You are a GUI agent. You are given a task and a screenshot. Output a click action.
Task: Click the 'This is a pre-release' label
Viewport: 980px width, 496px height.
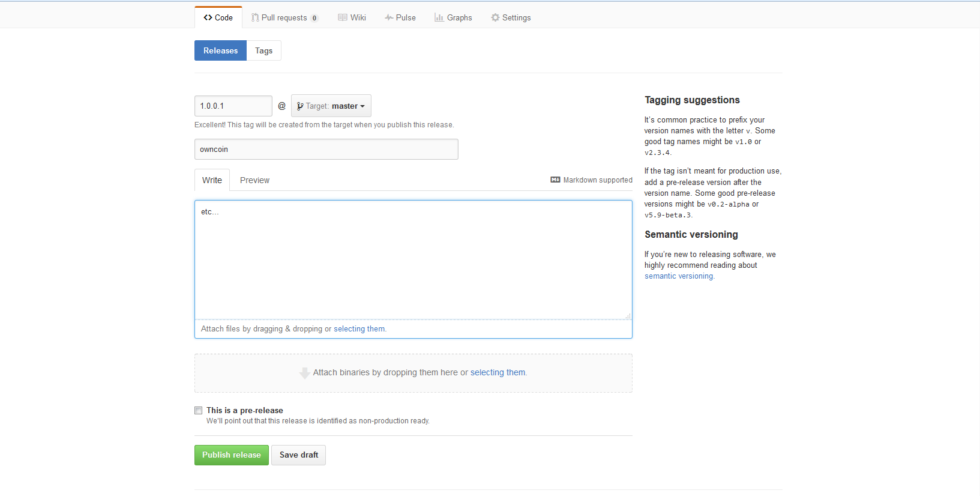pyautogui.click(x=245, y=410)
